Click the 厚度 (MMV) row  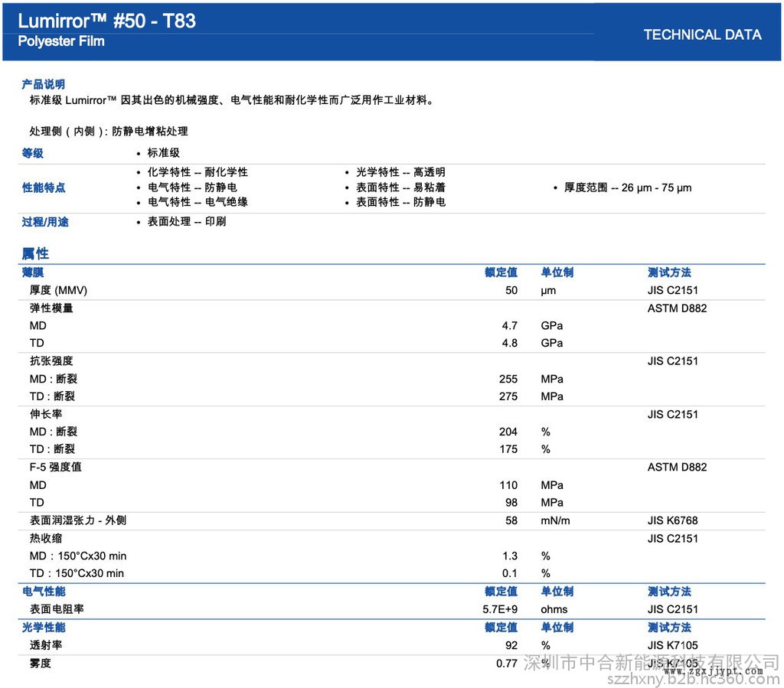(x=58, y=290)
